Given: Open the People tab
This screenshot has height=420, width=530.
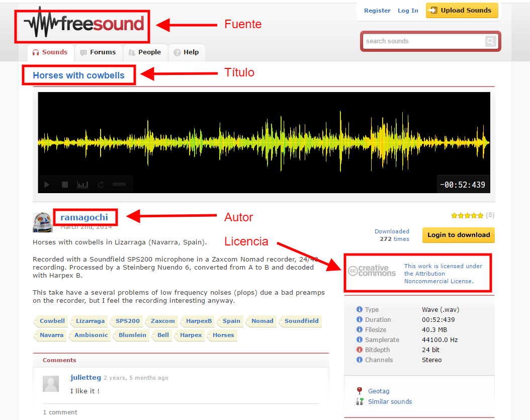Looking at the screenshot, I should coord(145,52).
